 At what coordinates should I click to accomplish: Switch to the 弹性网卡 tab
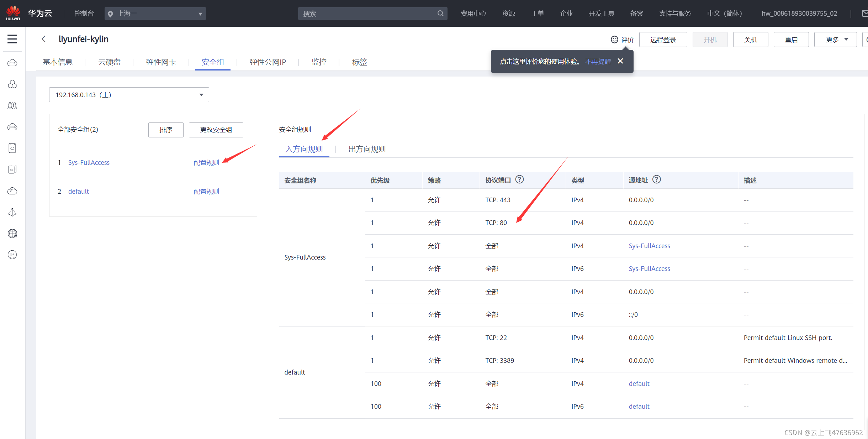coord(161,62)
